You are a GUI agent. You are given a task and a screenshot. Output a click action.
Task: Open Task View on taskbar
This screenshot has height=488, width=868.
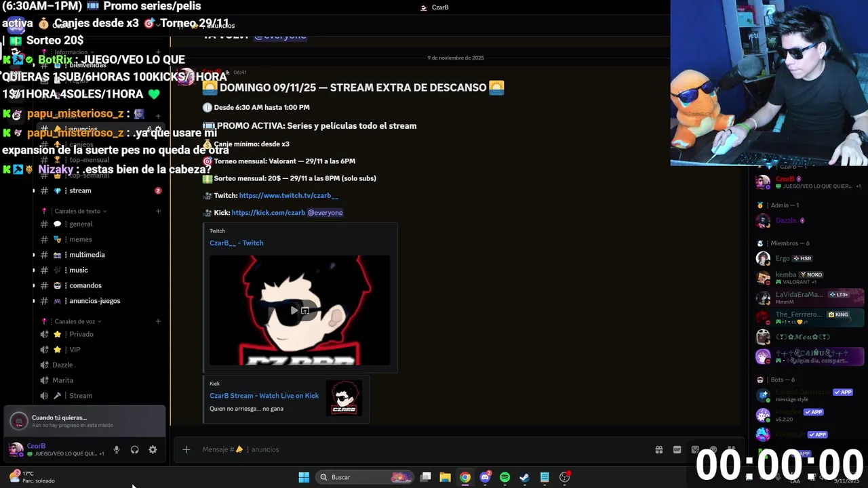pyautogui.click(x=425, y=477)
